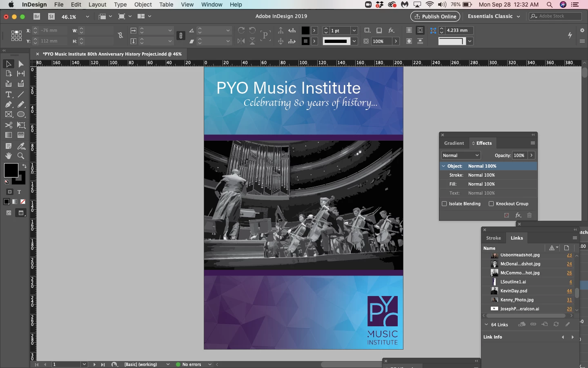The height and width of the screenshot is (368, 588).
Task: Select the Scissors tool
Action: click(x=8, y=125)
